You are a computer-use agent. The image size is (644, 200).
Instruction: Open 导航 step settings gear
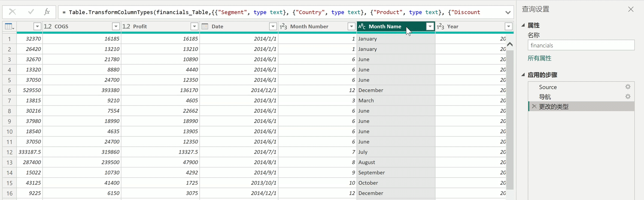coord(628,97)
